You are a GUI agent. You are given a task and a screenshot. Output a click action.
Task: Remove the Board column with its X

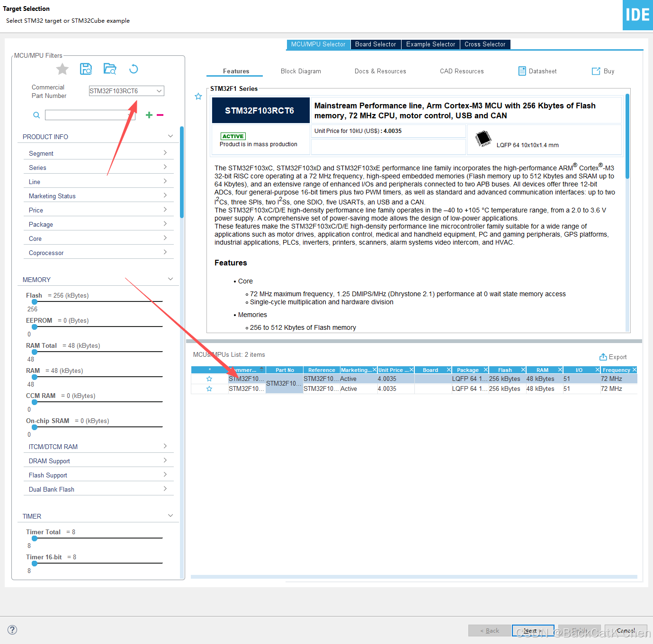tap(449, 370)
